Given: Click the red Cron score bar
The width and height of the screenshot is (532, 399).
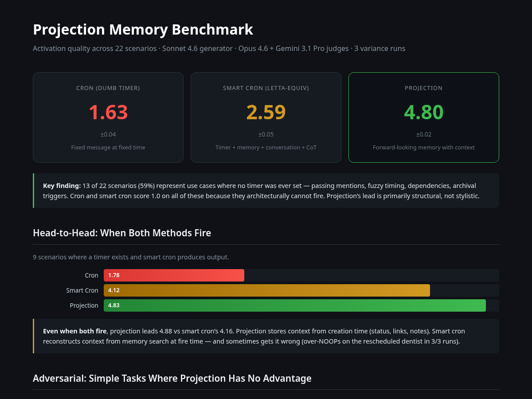Looking at the screenshot, I should tap(174, 275).
